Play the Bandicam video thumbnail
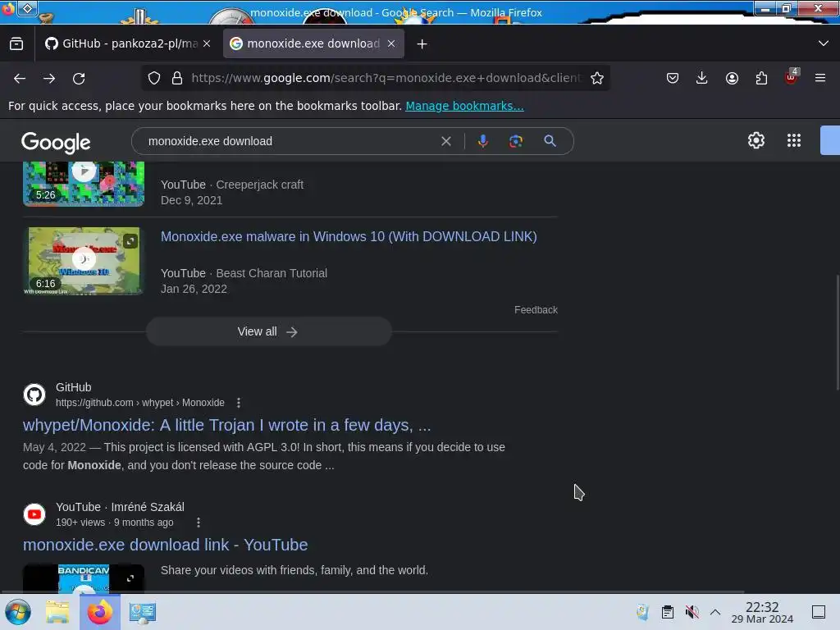Image resolution: width=840 pixels, height=630 pixels. tap(84, 578)
